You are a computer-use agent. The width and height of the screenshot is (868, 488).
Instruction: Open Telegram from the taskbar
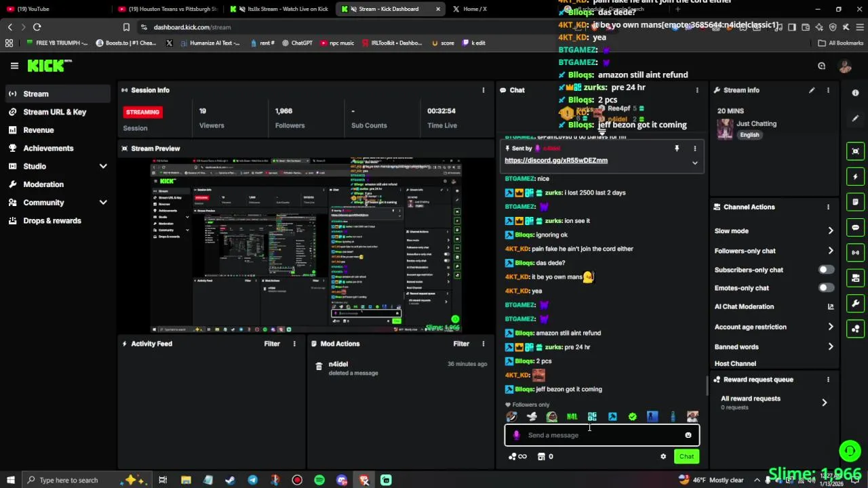tap(252, 481)
